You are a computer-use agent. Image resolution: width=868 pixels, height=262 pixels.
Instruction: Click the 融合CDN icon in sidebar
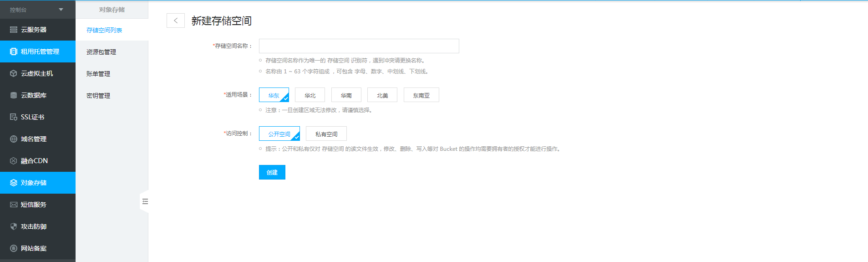coord(14,161)
